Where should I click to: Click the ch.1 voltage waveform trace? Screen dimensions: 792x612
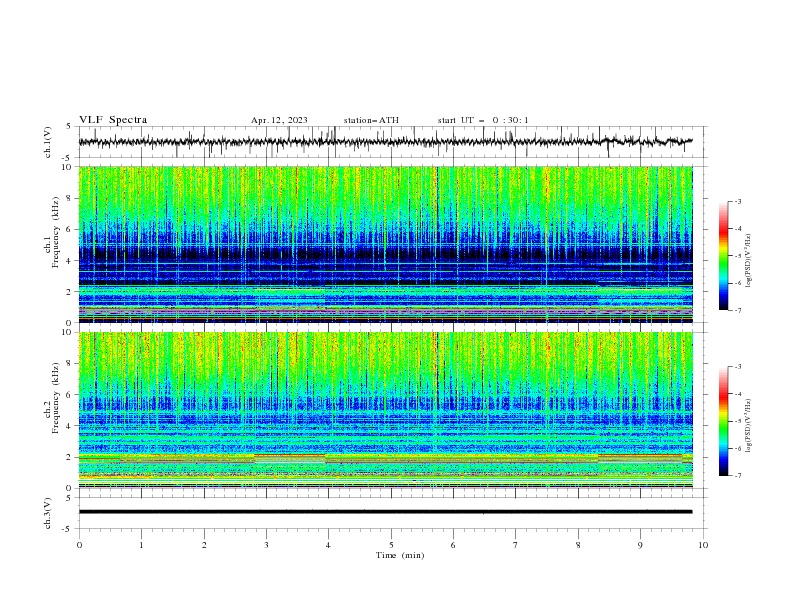pyautogui.click(x=385, y=142)
